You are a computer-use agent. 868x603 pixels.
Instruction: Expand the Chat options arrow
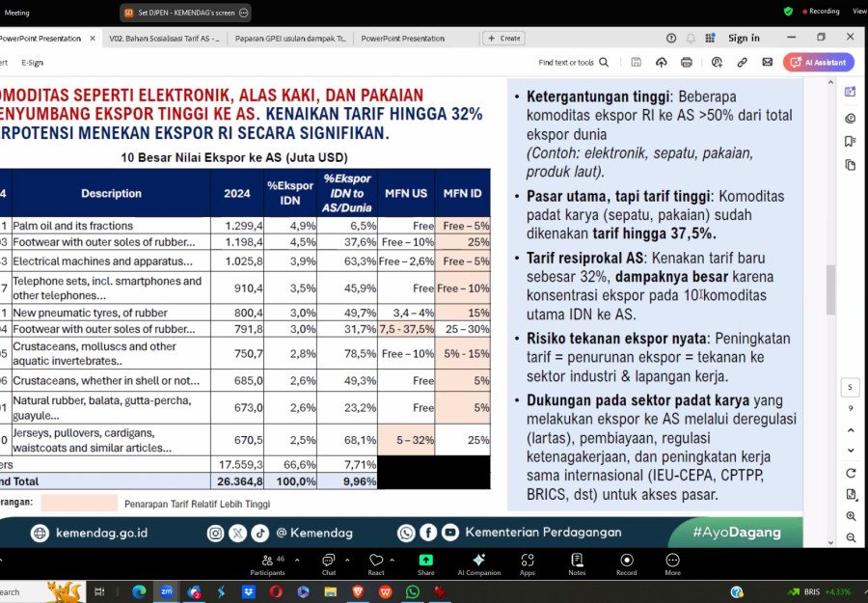pos(347,561)
